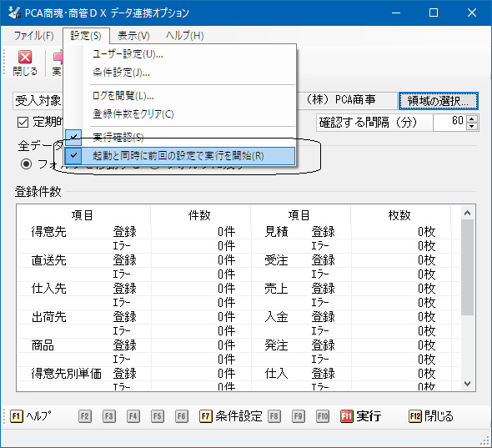Click the F7 条件設定 function key
The width and height of the screenshot is (492, 448).
tap(231, 416)
